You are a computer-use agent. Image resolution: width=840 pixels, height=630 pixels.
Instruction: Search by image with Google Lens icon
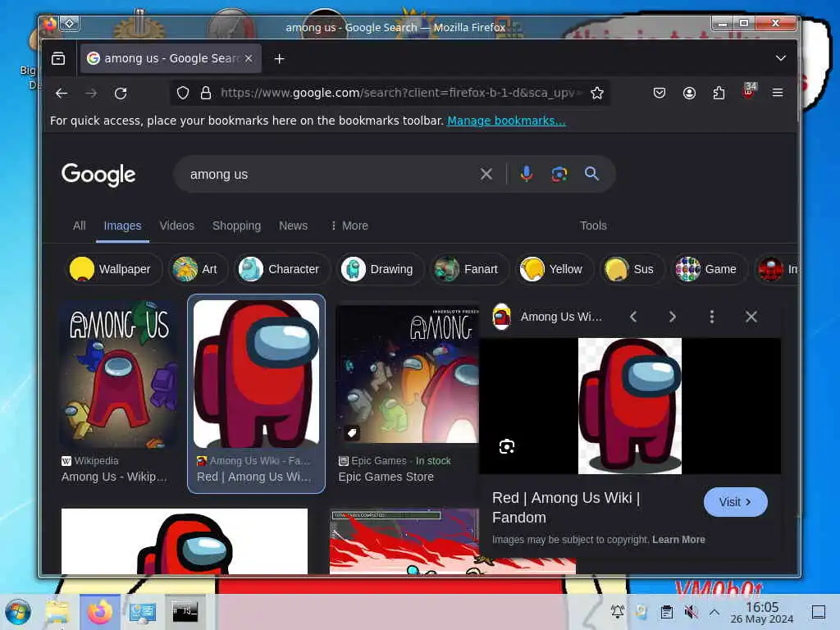tap(559, 174)
